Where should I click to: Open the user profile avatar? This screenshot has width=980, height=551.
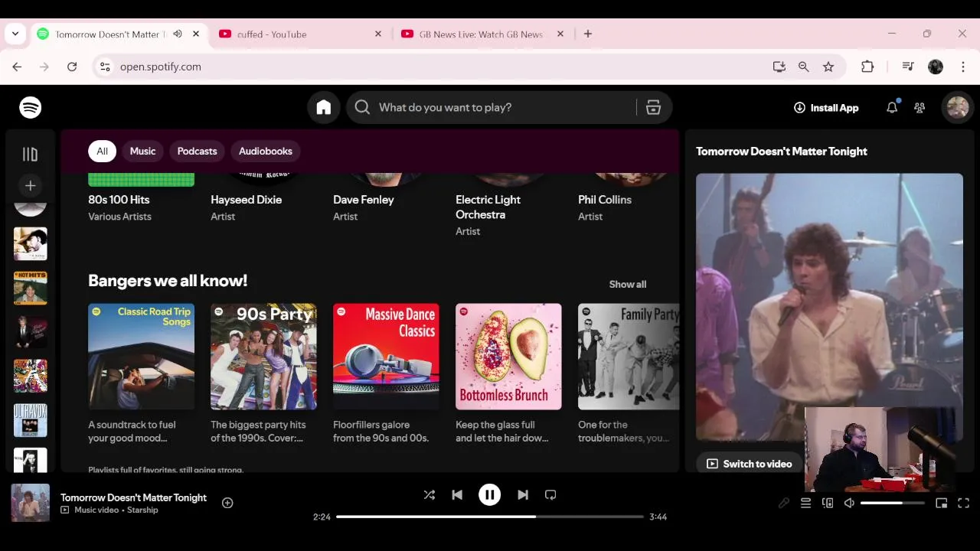pos(957,108)
